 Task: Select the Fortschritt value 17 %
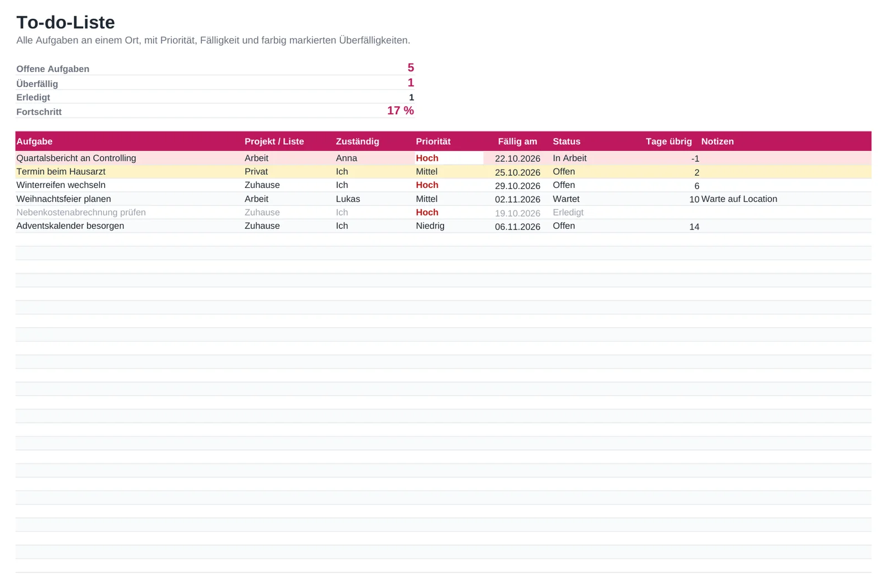coord(400,111)
